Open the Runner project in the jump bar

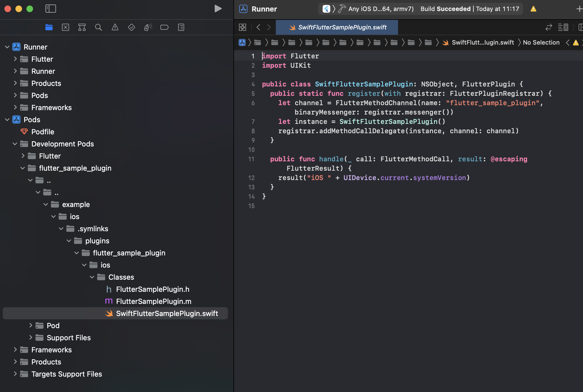[x=242, y=42]
